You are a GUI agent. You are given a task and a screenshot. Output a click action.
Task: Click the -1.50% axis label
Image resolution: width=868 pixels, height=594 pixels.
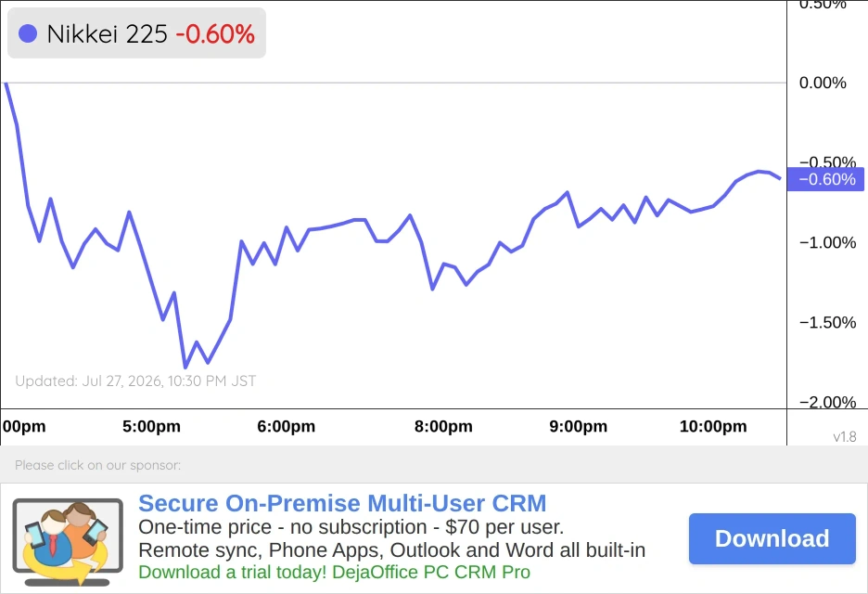pyautogui.click(x=827, y=322)
